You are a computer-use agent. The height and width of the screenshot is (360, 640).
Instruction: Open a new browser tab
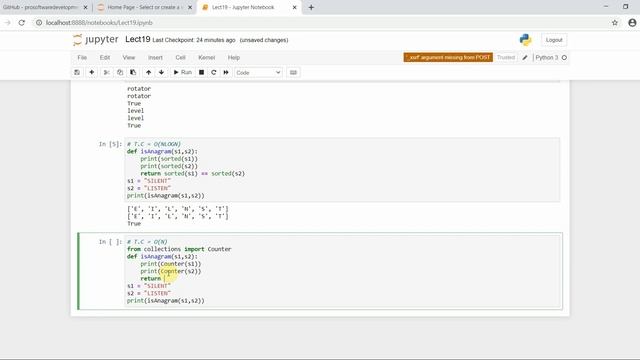coord(311,7)
